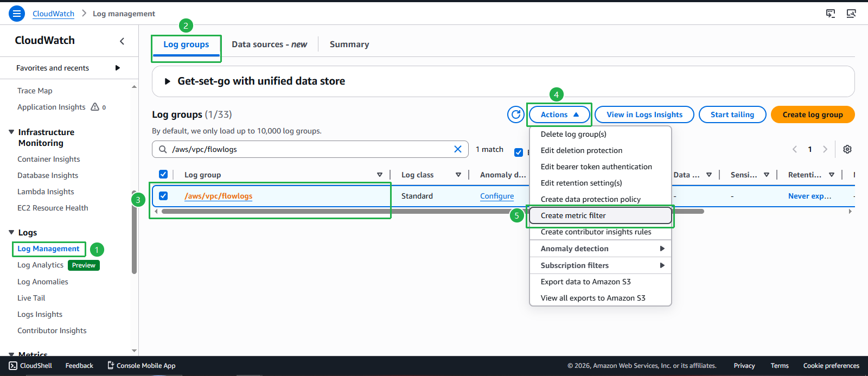Refresh the log groups list

coord(516,114)
